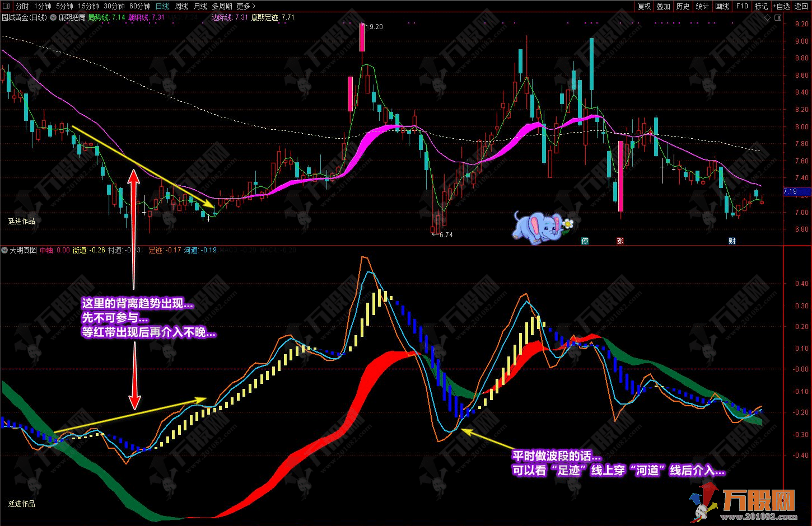Screen dimensions: 812x526
Task: Click the 中轴: 0.00 value
Action: coord(55,250)
